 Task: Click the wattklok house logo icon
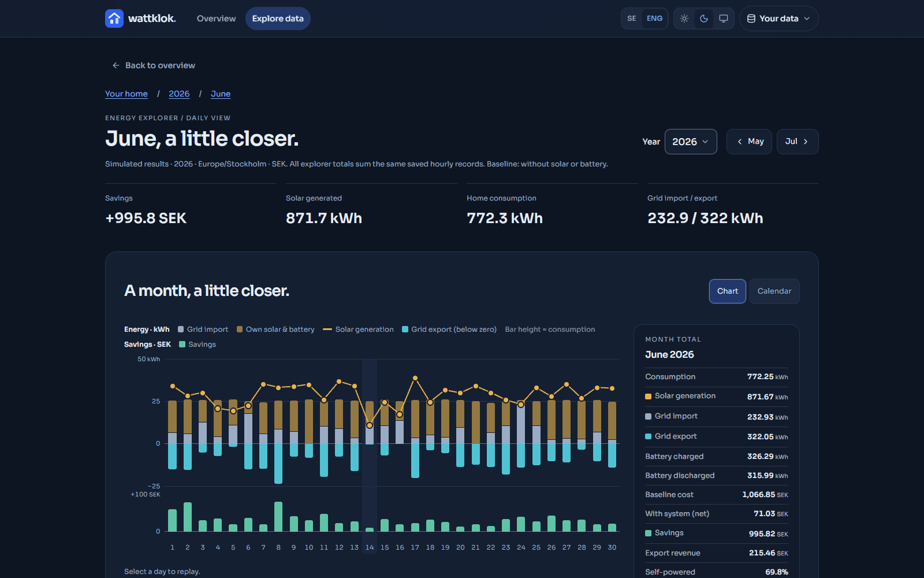point(114,18)
